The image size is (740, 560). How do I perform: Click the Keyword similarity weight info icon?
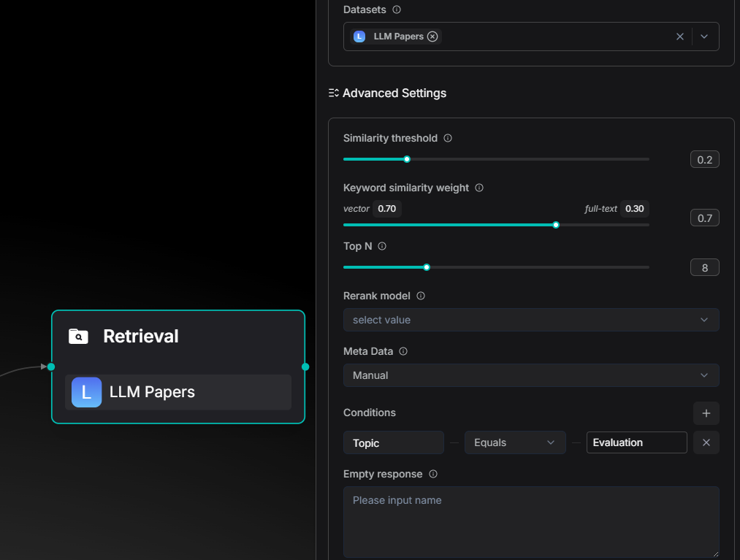(479, 188)
